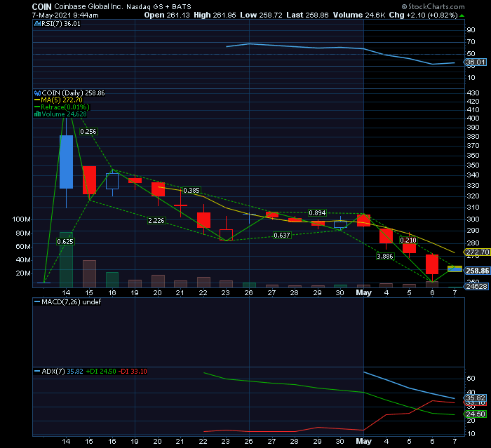Screen dimensions: 491x448
Task: Click the RSI 36.01 axis value tag
Action: pos(475,62)
